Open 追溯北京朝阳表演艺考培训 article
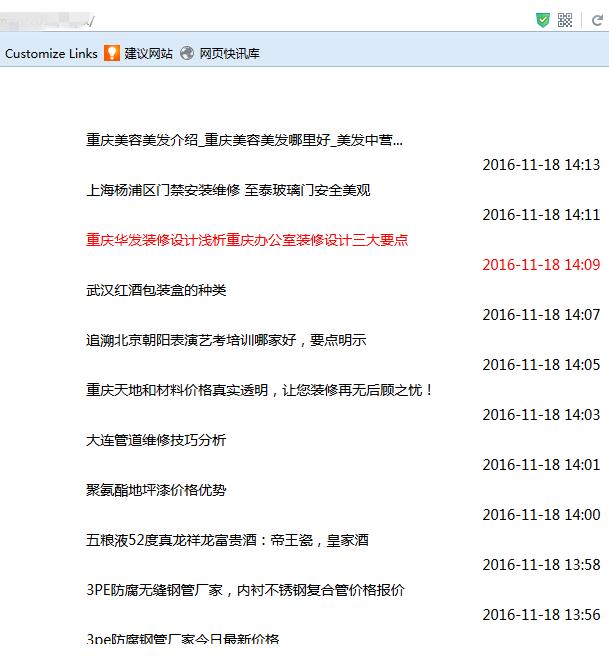The width and height of the screenshot is (609, 660). 226,340
